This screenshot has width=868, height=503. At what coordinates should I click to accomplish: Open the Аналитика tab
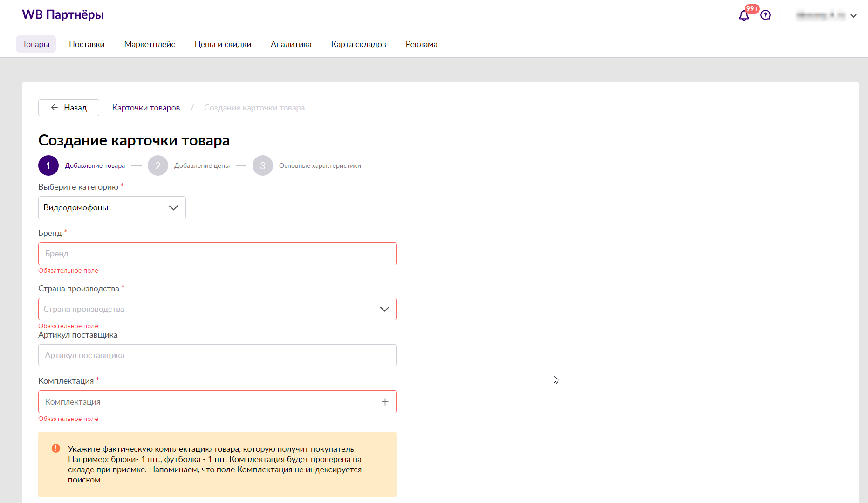pos(291,44)
